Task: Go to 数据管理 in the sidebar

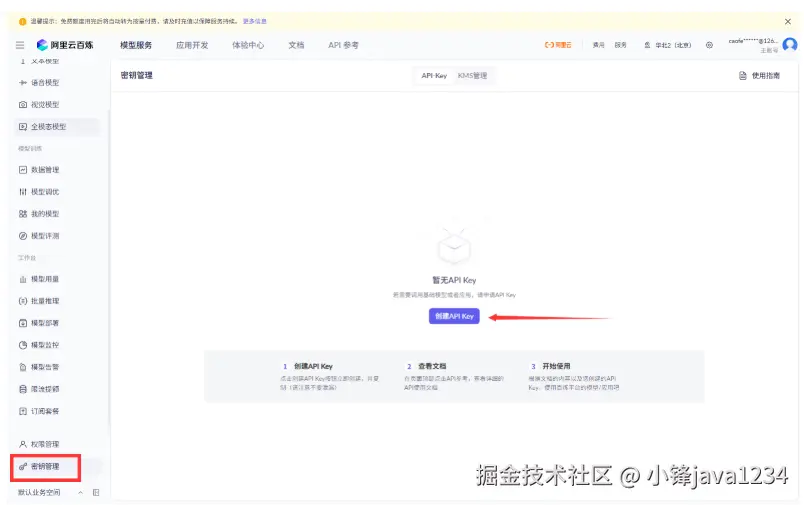Action: (x=39, y=170)
